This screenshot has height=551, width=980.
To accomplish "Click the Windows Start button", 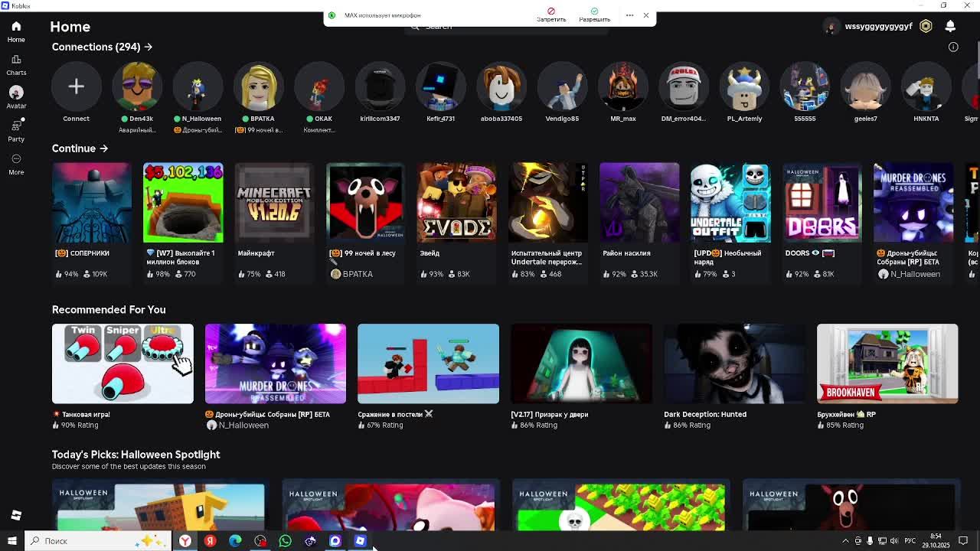I will (12, 541).
